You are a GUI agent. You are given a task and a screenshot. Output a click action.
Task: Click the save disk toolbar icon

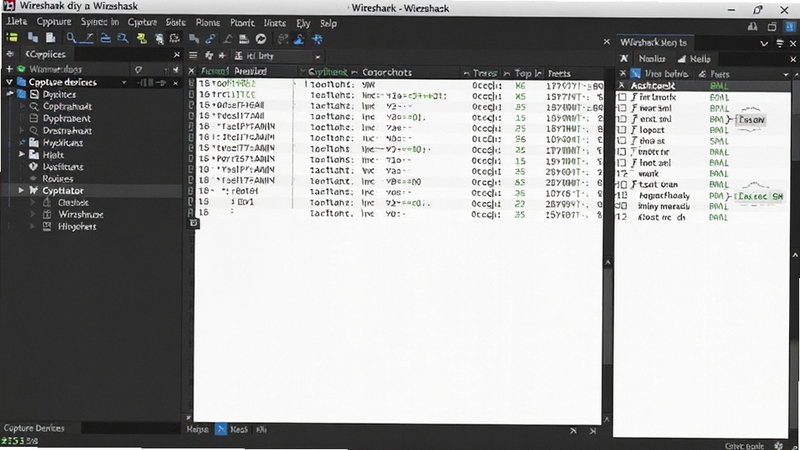[x=244, y=39]
